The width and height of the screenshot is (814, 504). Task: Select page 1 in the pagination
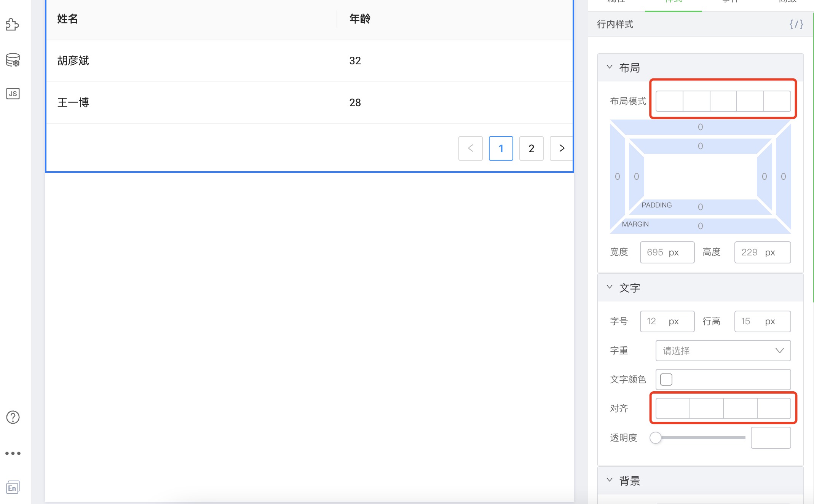coord(501,148)
